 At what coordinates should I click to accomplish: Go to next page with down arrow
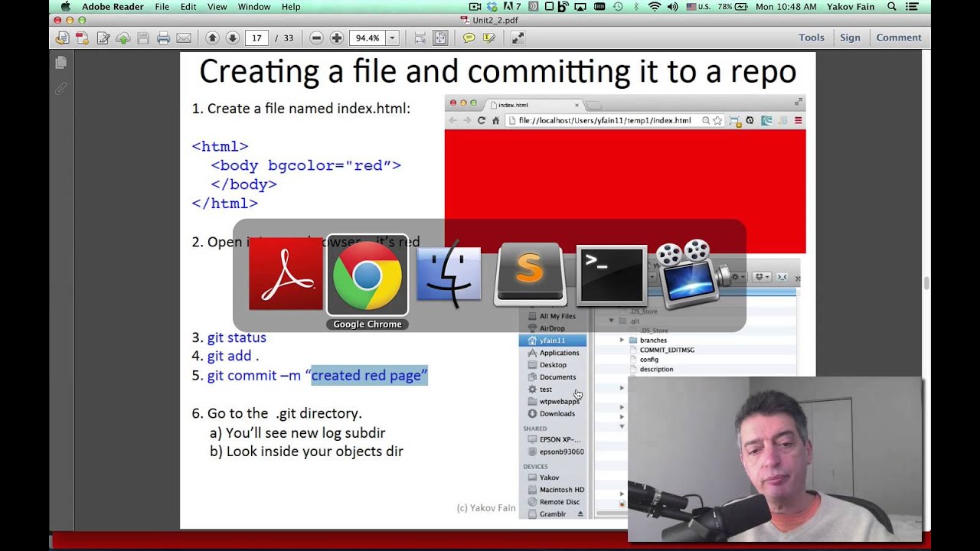pyautogui.click(x=233, y=37)
